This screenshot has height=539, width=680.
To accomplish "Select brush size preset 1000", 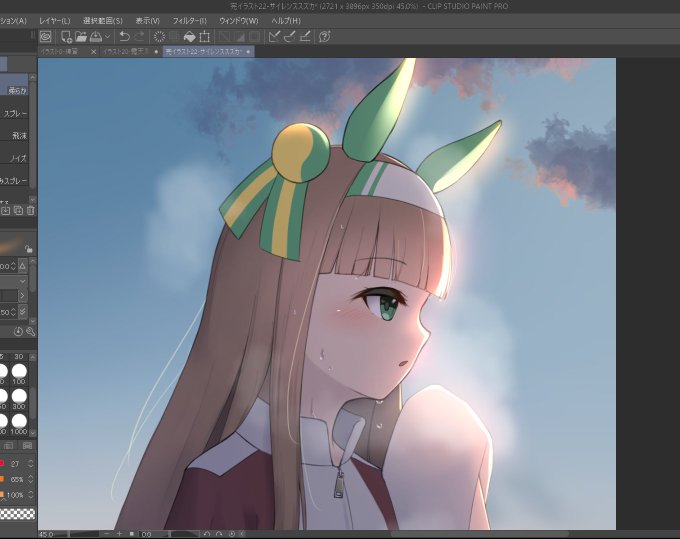I will (x=19, y=425).
